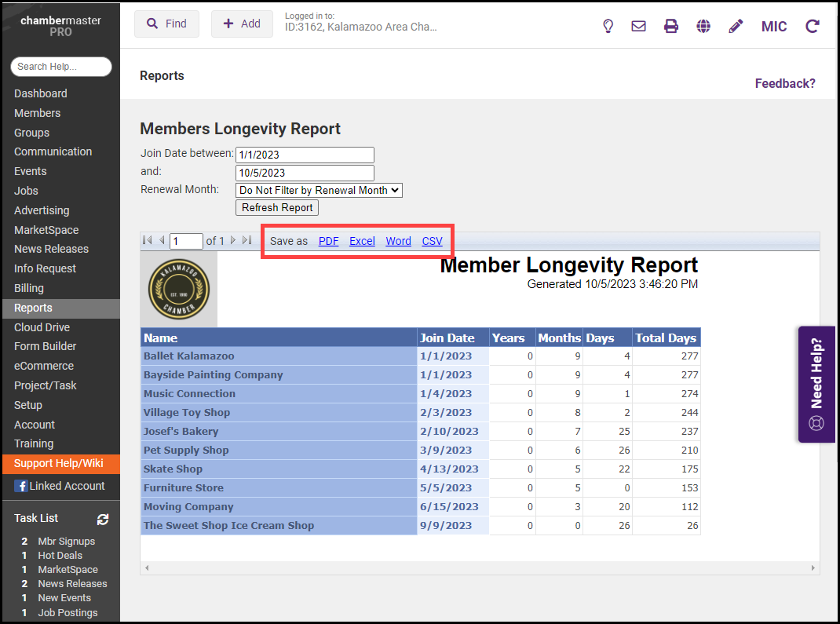The width and height of the screenshot is (840, 624).
Task: Open the Find search button
Action: pyautogui.click(x=166, y=24)
